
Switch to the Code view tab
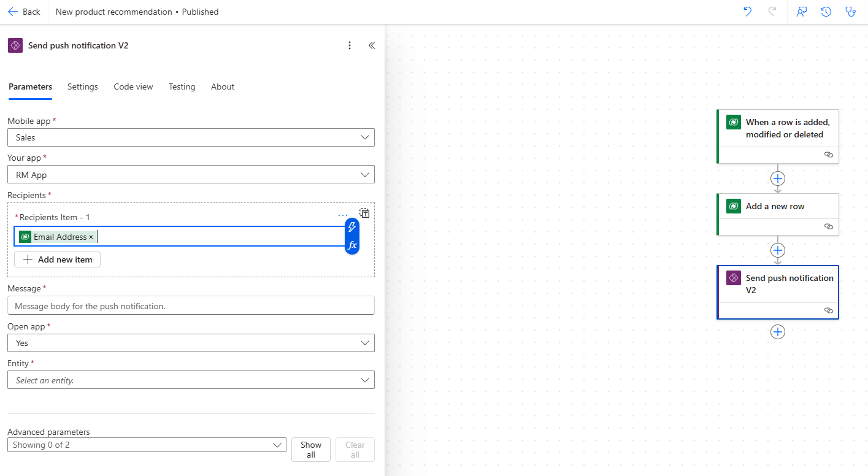click(133, 86)
